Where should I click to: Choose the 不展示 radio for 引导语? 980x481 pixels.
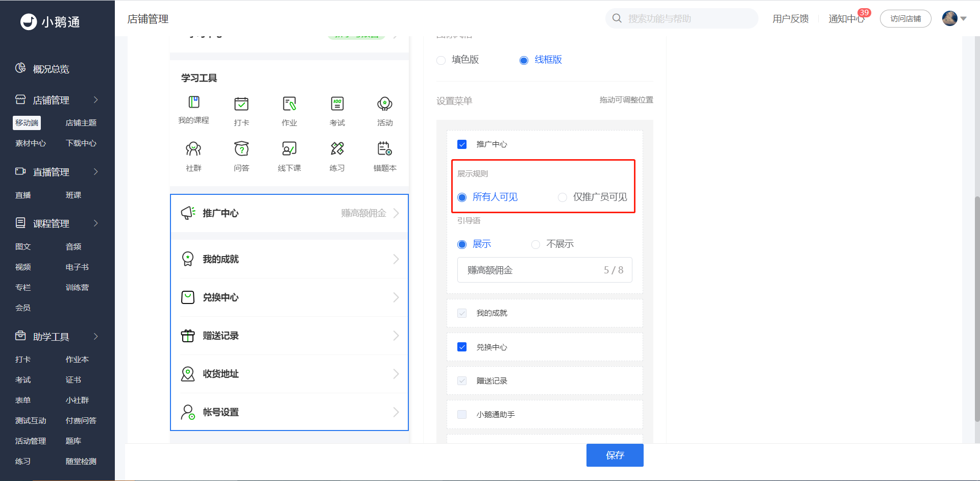click(x=535, y=244)
